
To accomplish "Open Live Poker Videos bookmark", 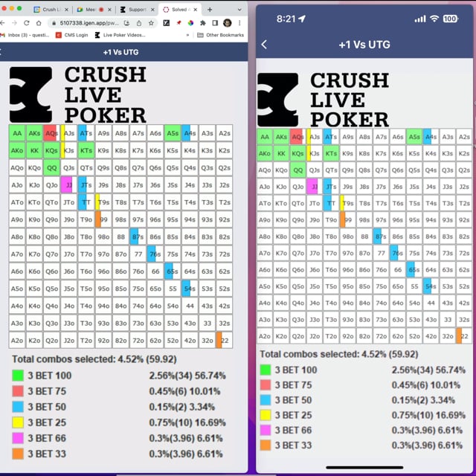I will click(120, 35).
